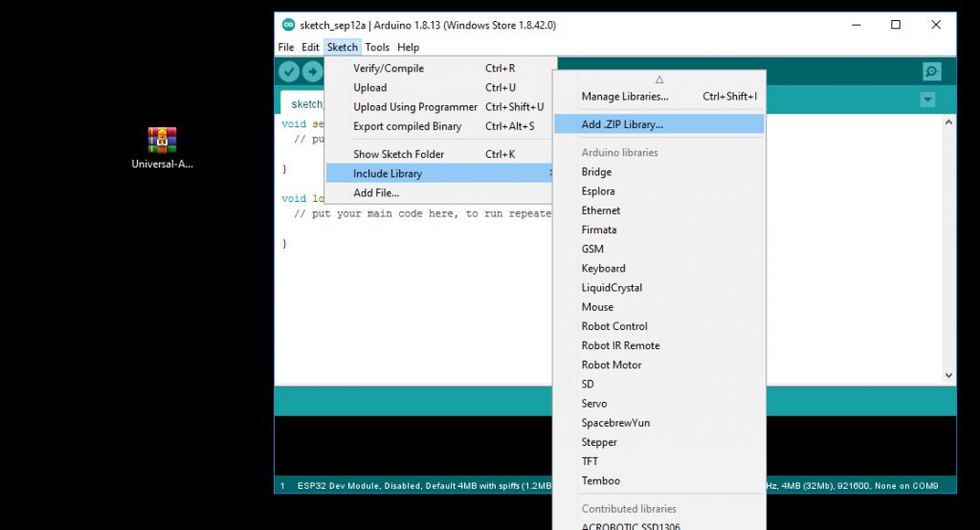Include the Stepper library
The height and width of the screenshot is (530, 980).
(x=659, y=443)
